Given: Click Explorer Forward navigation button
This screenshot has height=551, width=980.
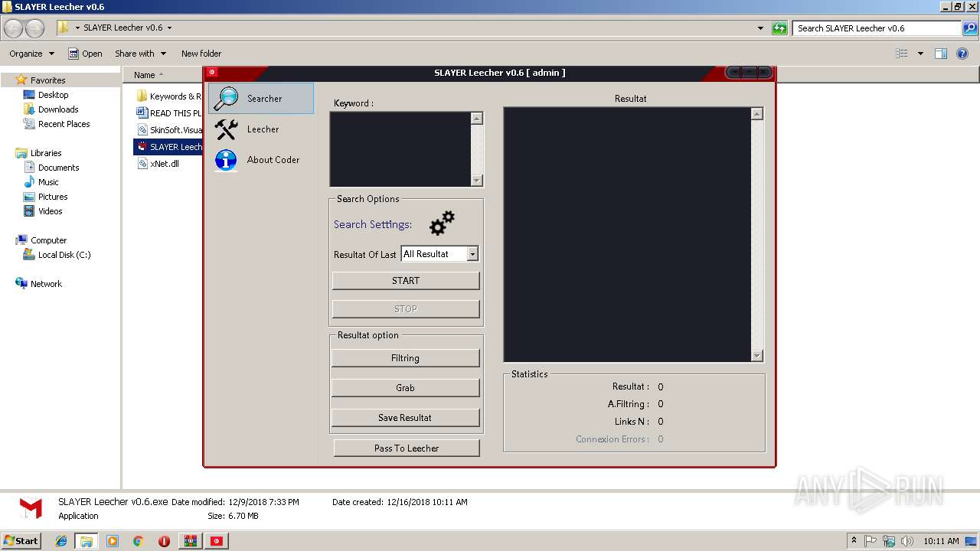Looking at the screenshot, I should (x=35, y=28).
